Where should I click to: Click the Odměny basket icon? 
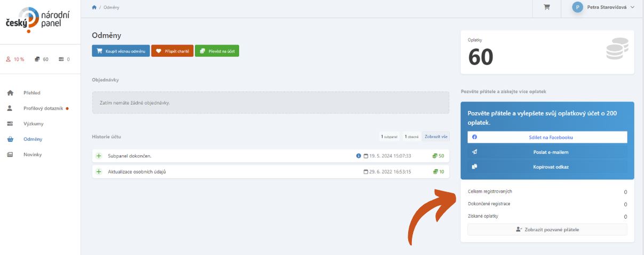click(x=10, y=139)
